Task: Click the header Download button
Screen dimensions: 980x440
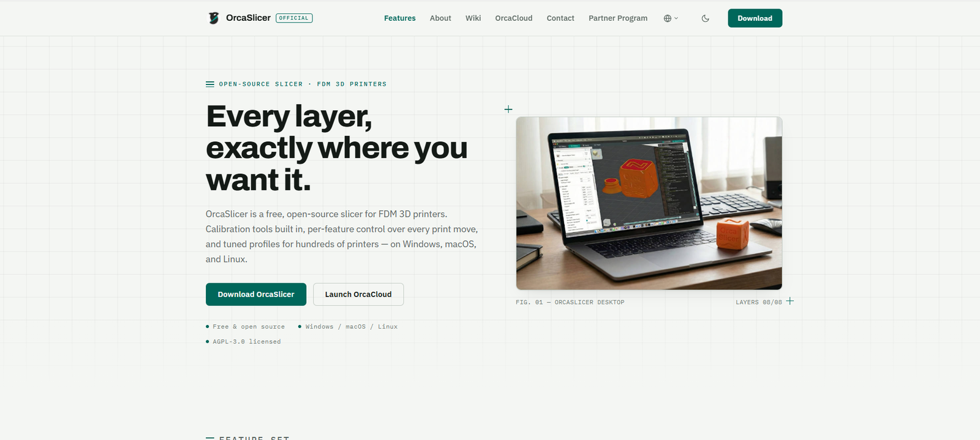Action: coord(755,18)
